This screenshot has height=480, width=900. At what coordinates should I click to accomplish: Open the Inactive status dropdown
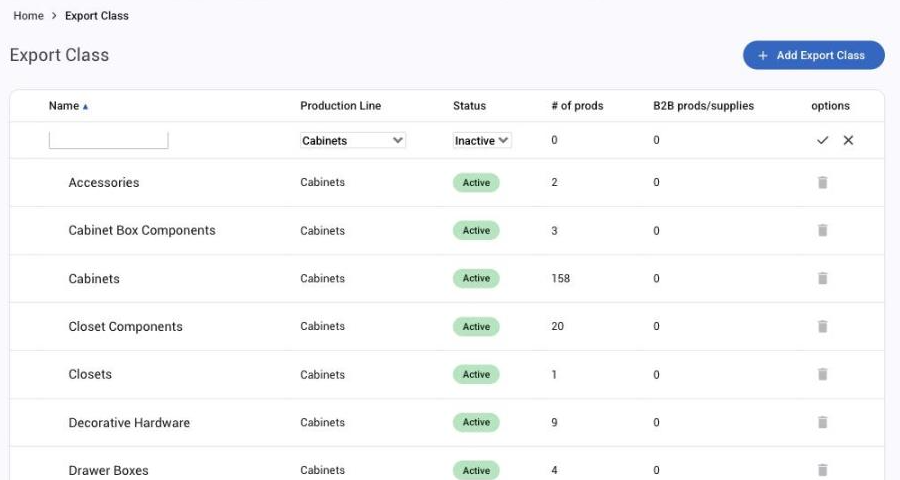[482, 140]
